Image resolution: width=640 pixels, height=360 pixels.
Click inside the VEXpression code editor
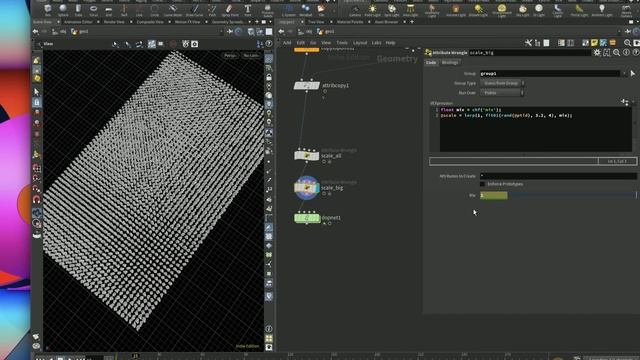tap(536, 129)
